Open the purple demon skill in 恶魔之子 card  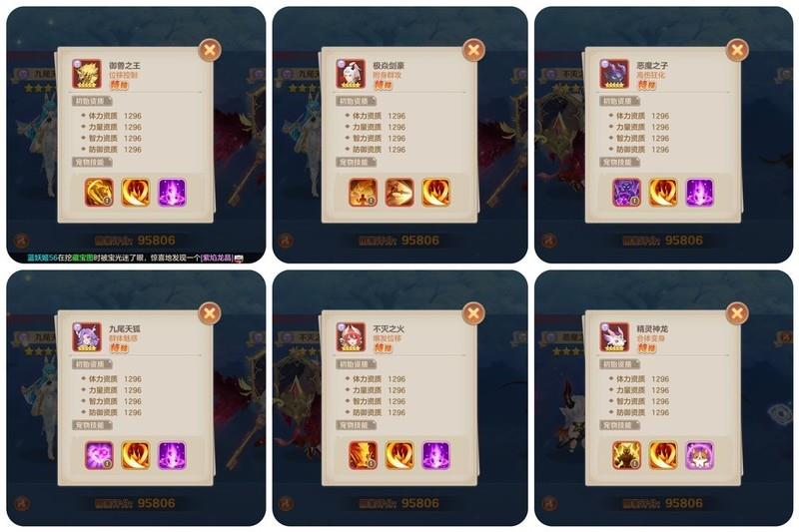627,193
